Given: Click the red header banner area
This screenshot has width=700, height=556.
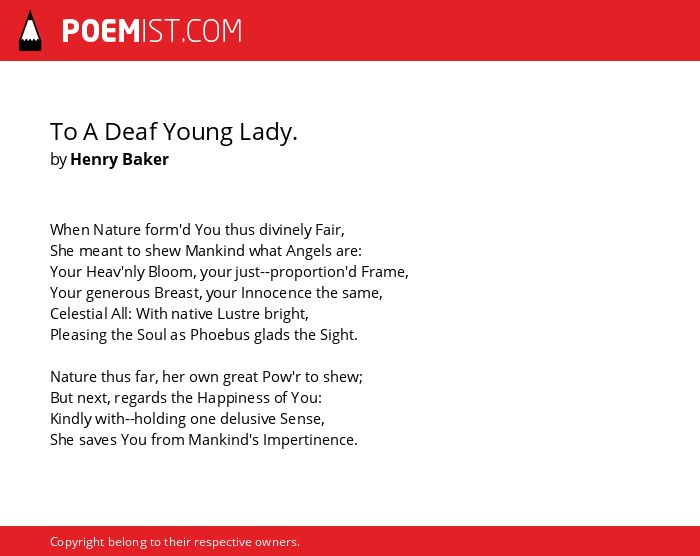Looking at the screenshot, I should (350, 30).
